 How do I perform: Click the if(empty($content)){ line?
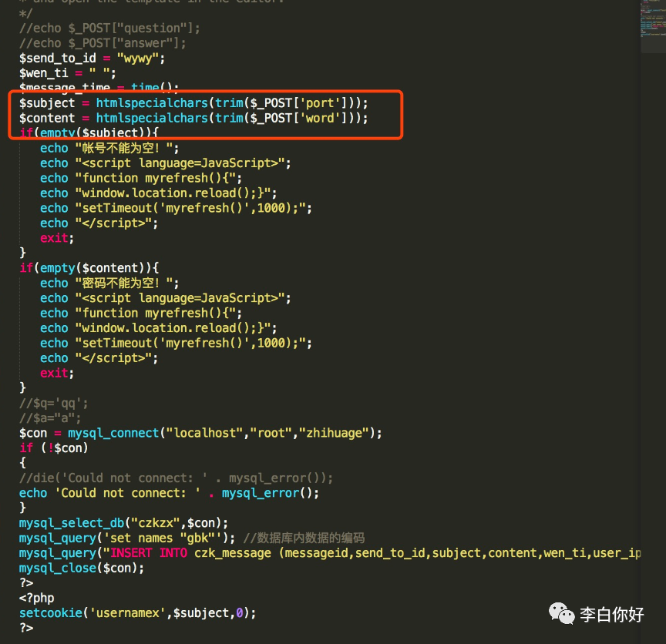point(89,268)
